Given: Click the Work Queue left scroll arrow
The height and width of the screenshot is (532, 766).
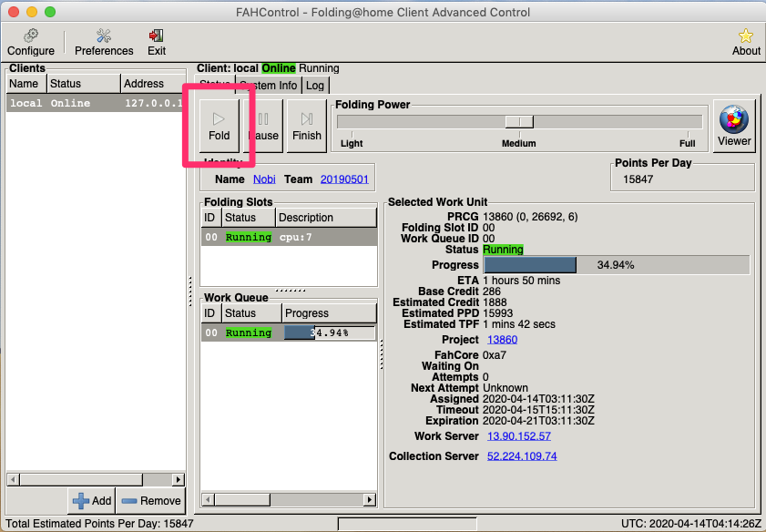Looking at the screenshot, I should [208, 500].
